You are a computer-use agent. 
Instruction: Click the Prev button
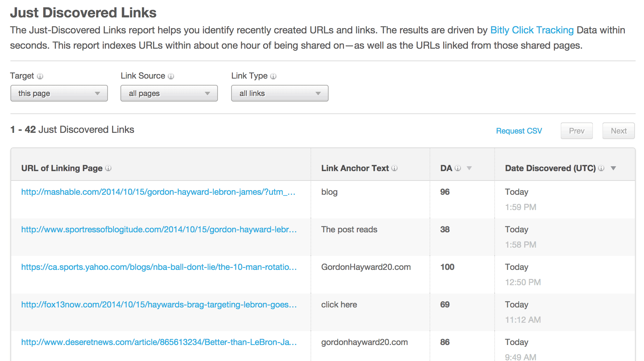[x=577, y=131]
